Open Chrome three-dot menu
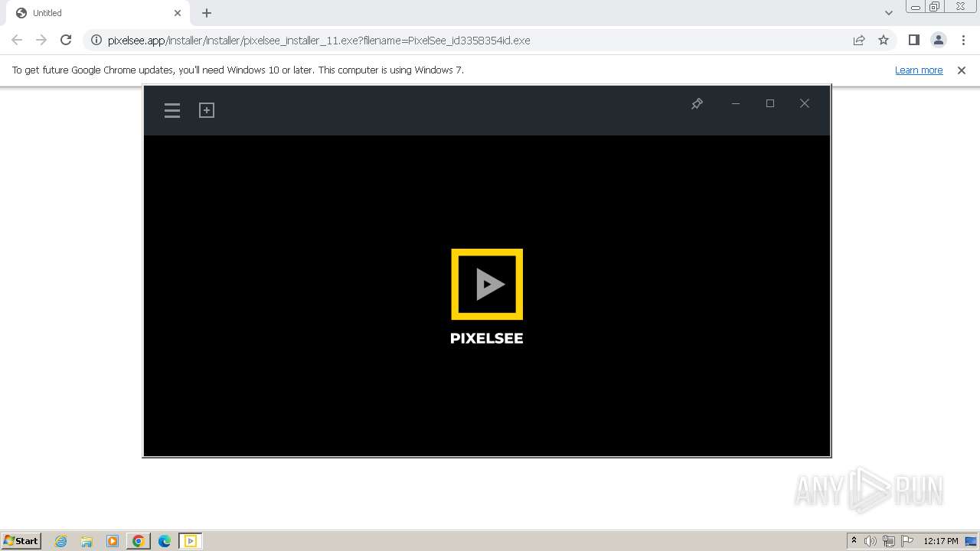 pos(963,40)
